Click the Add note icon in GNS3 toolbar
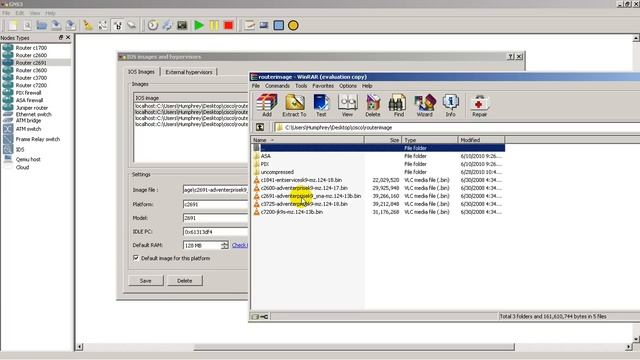The width and height of the screenshot is (640, 360). [x=249, y=25]
